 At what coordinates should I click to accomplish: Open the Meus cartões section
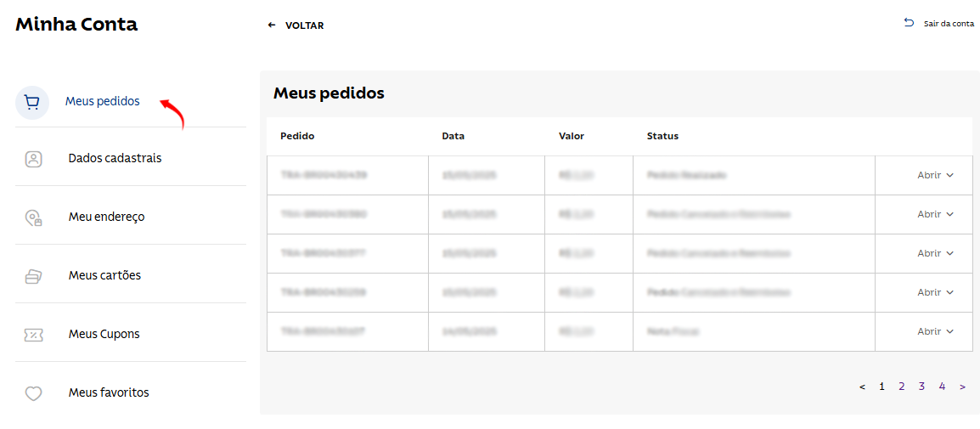pos(104,275)
